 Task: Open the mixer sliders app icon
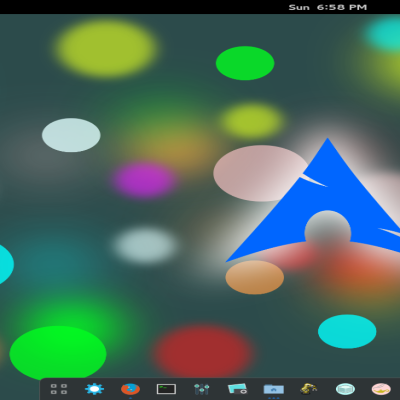pos(202,389)
